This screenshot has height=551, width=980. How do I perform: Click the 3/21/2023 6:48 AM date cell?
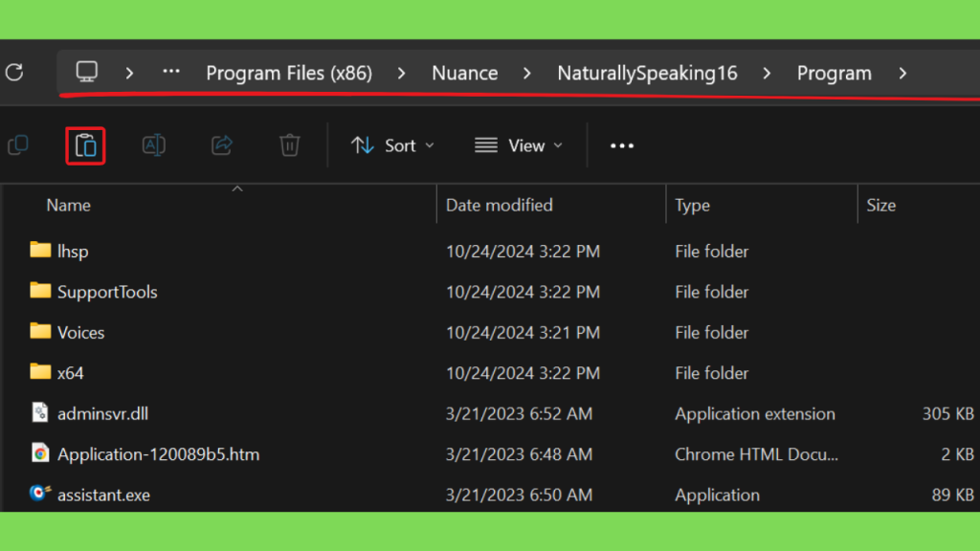(520, 454)
